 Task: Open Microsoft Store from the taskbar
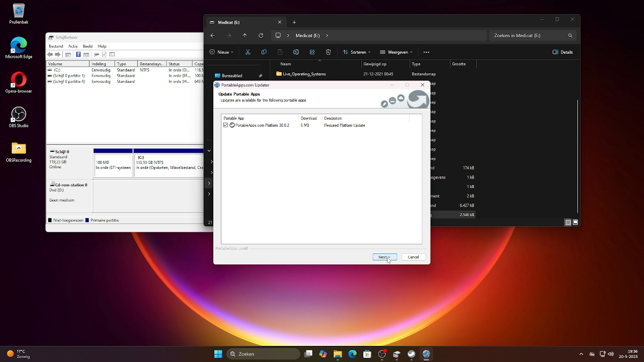pyautogui.click(x=367, y=354)
